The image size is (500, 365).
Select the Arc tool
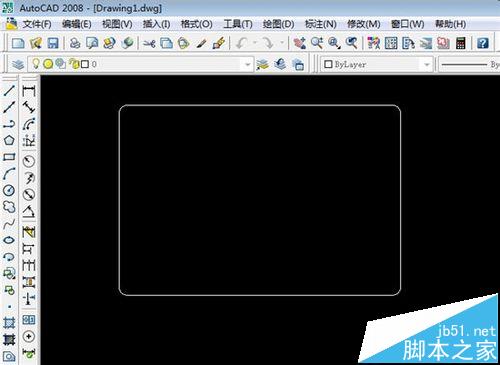tap(9, 174)
